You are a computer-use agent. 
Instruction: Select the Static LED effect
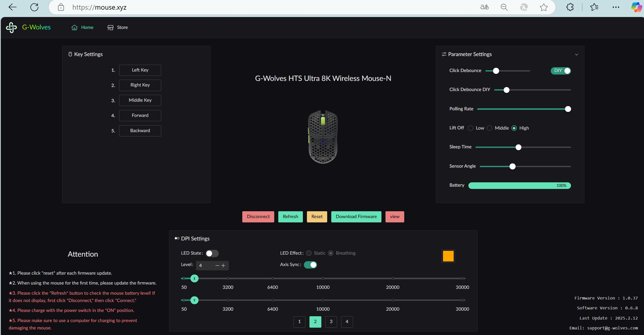[x=309, y=253]
